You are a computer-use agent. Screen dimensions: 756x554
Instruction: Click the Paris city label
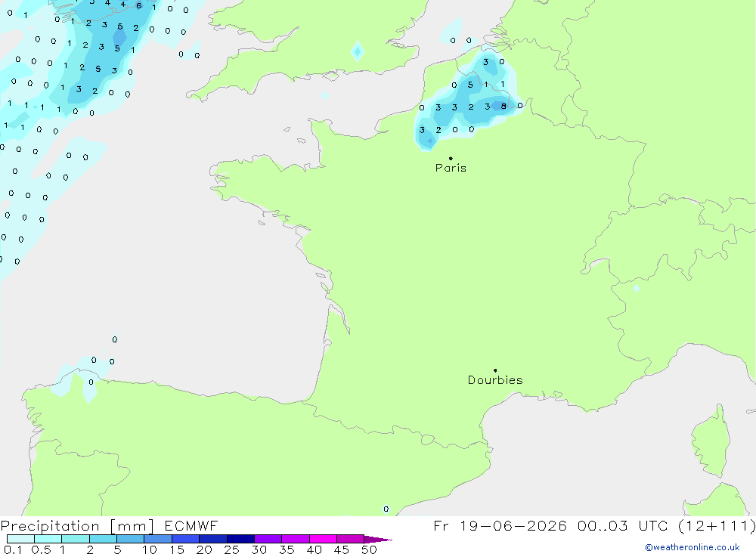point(451,168)
